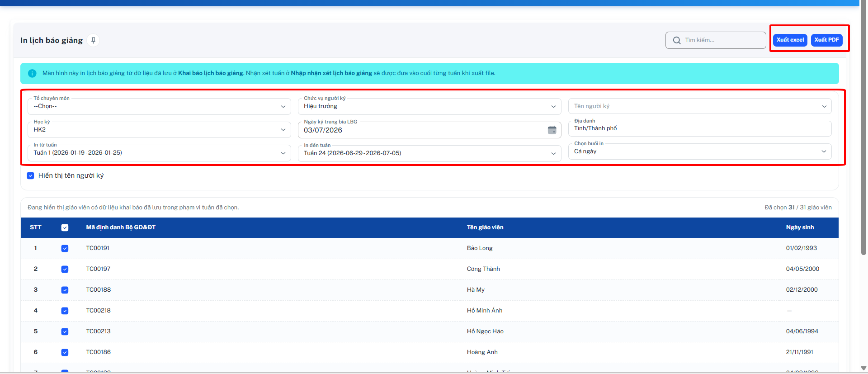Click the Xuất excel button
The image size is (868, 374).
(790, 40)
